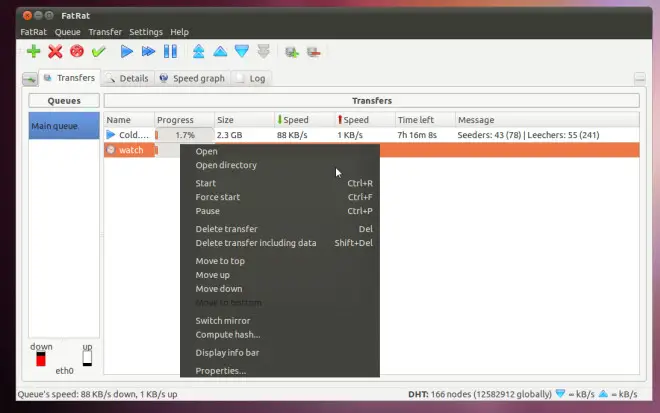Click the red down speed meter bar
Image resolution: width=660 pixels, height=413 pixels.
click(41, 359)
